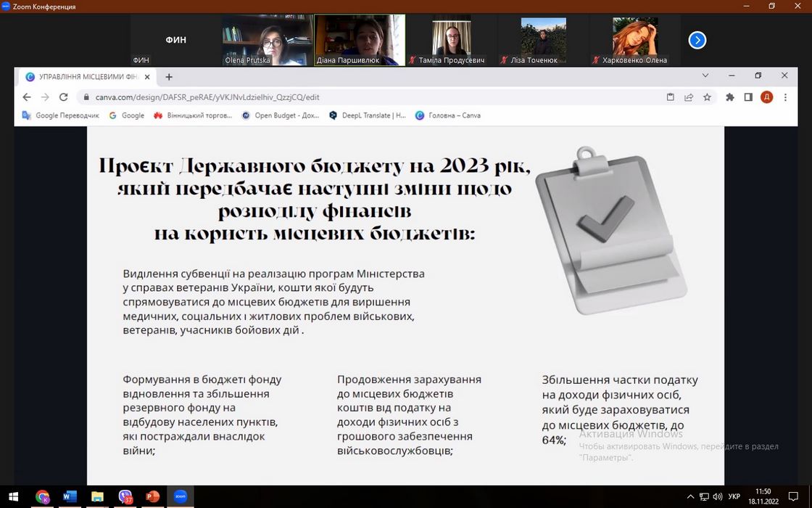Show hidden system tray icons
The height and width of the screenshot is (508, 812).
coord(688,497)
